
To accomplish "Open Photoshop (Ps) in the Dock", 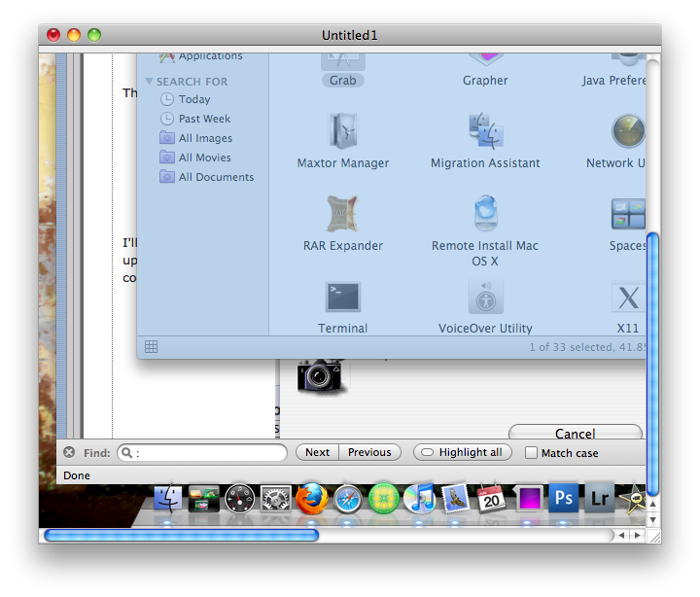I will pyautogui.click(x=563, y=498).
